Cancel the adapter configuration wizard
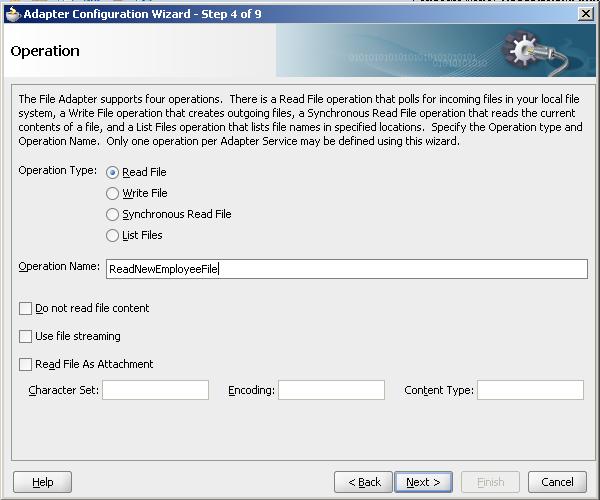Image resolution: width=600 pixels, height=500 pixels. point(557,482)
